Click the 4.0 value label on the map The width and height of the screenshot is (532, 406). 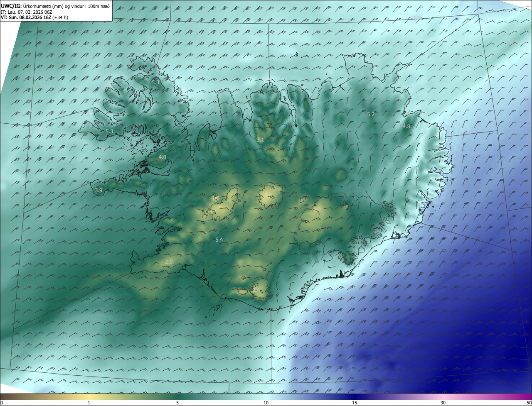tap(162, 157)
